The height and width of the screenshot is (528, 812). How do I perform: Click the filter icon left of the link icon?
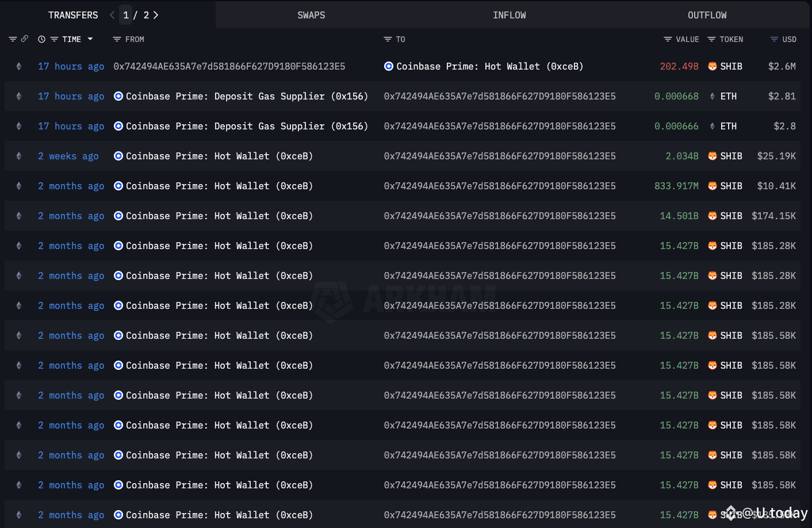13,39
